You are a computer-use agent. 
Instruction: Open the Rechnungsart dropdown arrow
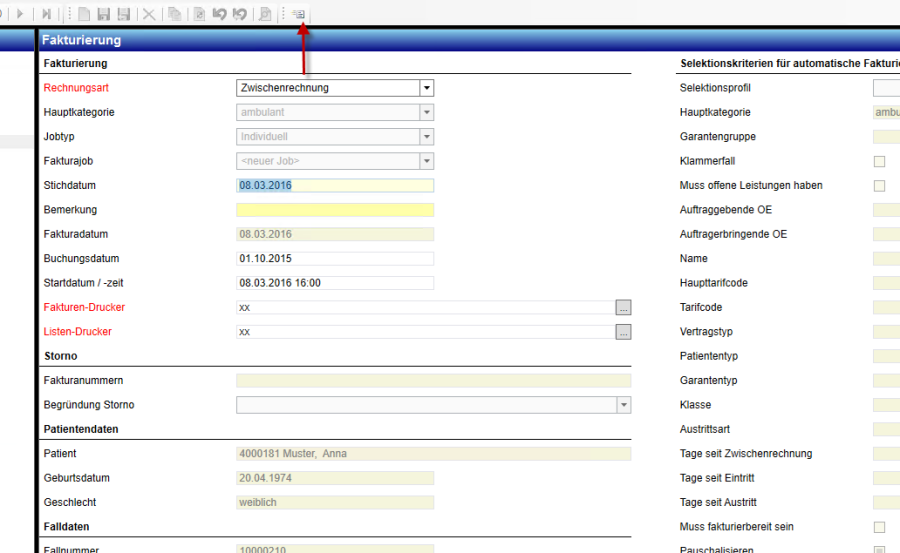tap(426, 88)
